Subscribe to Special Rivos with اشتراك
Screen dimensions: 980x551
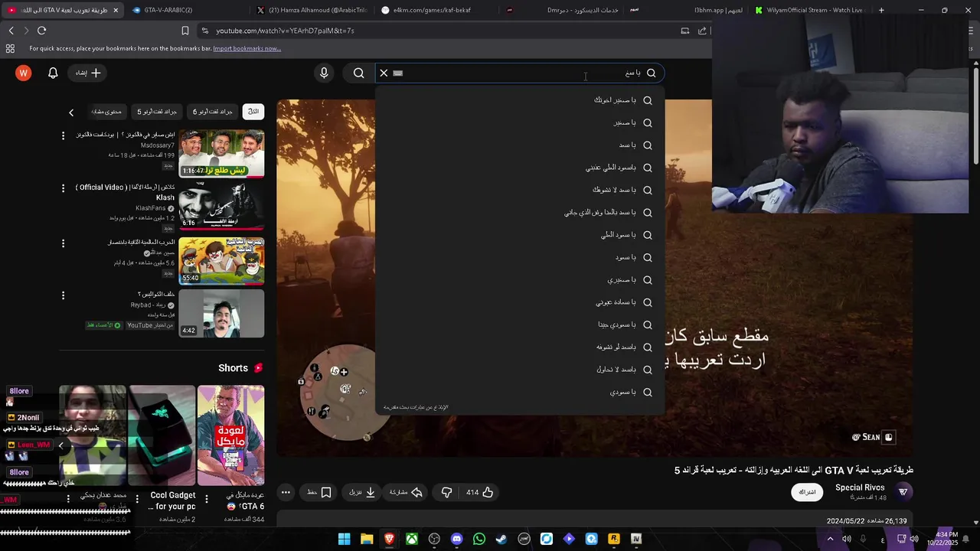pos(808,492)
